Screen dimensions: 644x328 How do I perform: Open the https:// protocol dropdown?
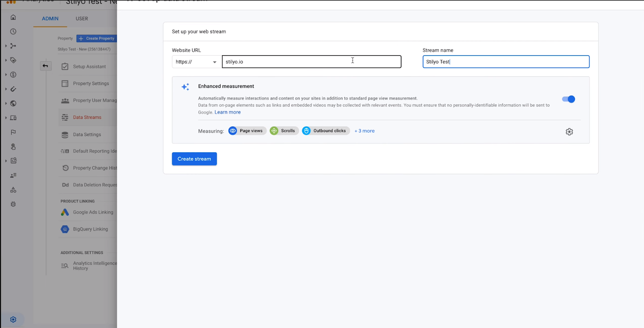tap(196, 62)
